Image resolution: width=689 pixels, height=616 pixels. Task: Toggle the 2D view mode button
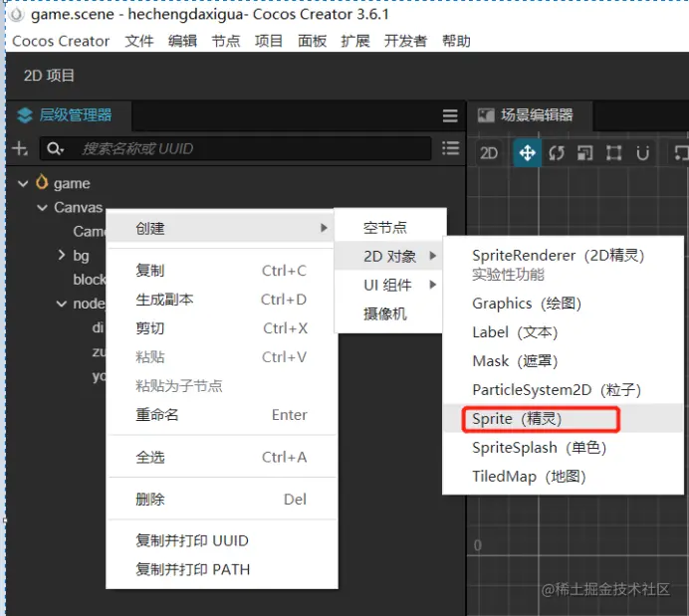coord(489,153)
